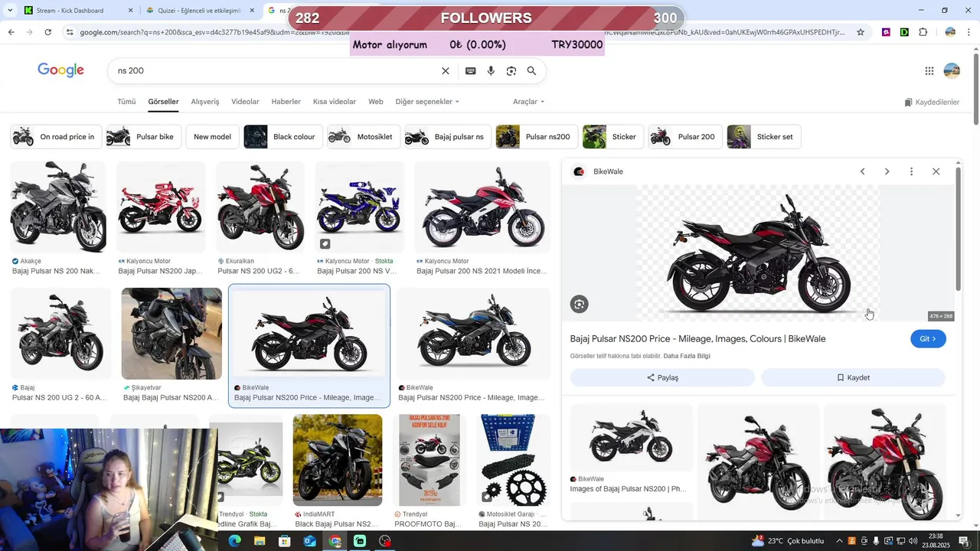Open the Şikayetvar Bajaj Pulsar NS200 thumbnail
980x551 pixels.
pyautogui.click(x=171, y=334)
